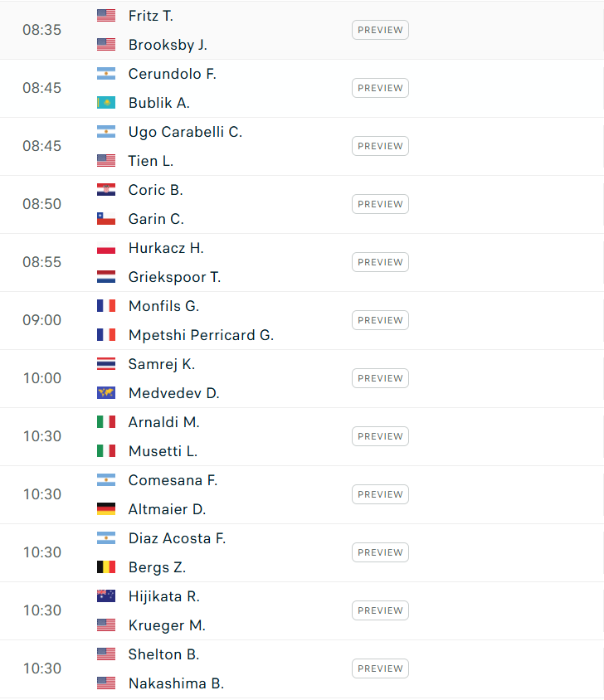604x700 pixels.
Task: Click the Croatia flag beside Coric B.
Action: point(106,190)
